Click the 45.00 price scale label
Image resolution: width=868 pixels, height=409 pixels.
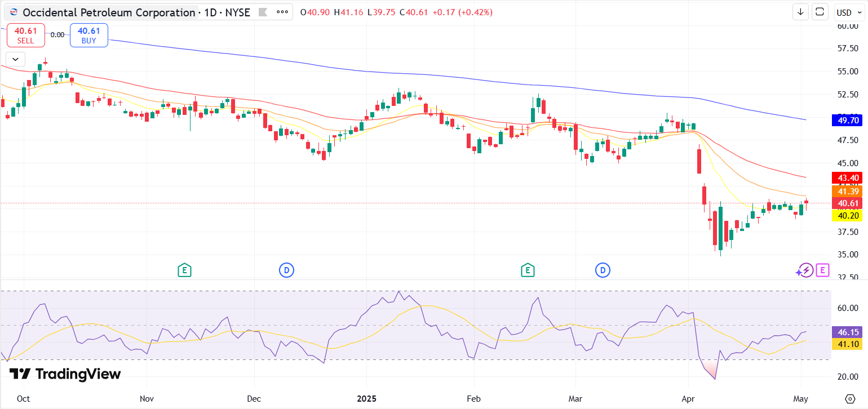pyautogui.click(x=848, y=163)
